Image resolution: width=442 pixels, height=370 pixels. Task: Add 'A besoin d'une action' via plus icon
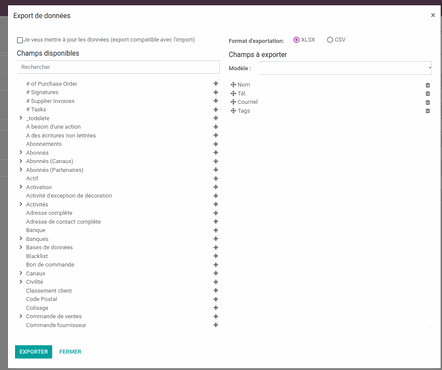tap(216, 127)
